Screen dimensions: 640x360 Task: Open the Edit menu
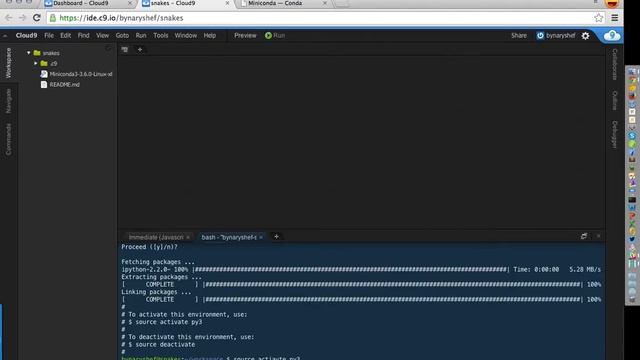65,36
